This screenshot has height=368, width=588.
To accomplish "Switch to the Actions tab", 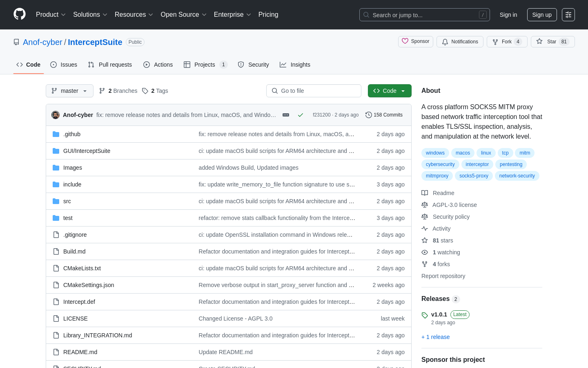I will click(x=158, y=65).
